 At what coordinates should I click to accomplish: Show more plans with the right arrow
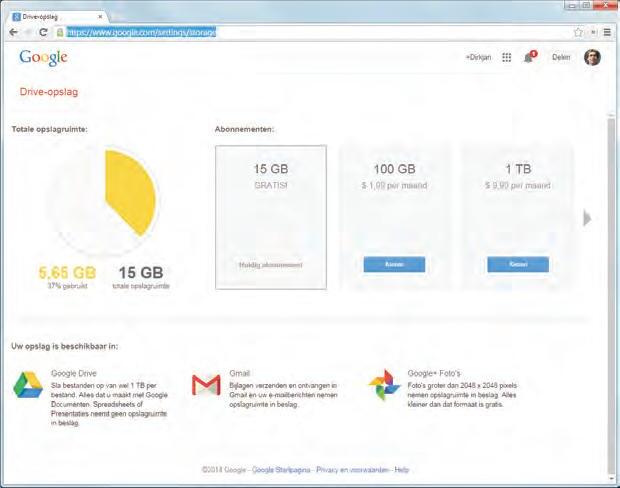point(587,218)
